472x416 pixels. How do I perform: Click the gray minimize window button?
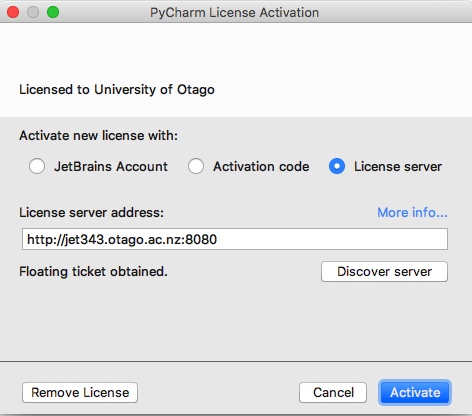click(x=33, y=12)
